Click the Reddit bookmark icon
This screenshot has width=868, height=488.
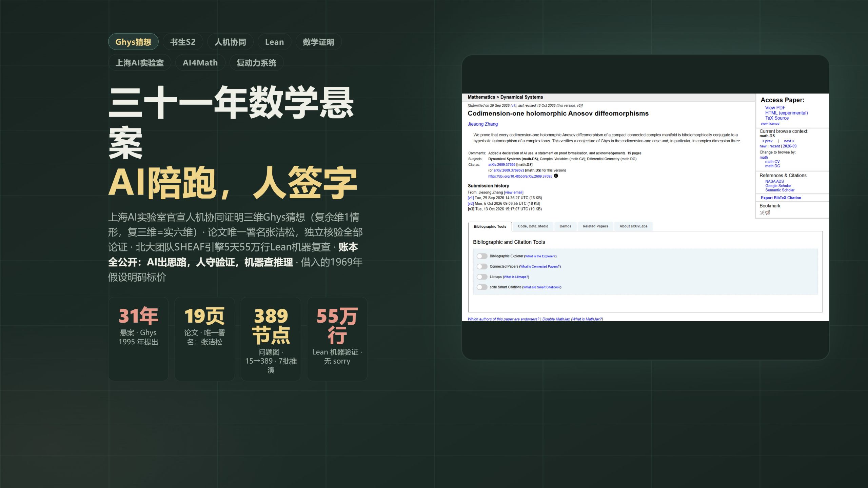768,213
